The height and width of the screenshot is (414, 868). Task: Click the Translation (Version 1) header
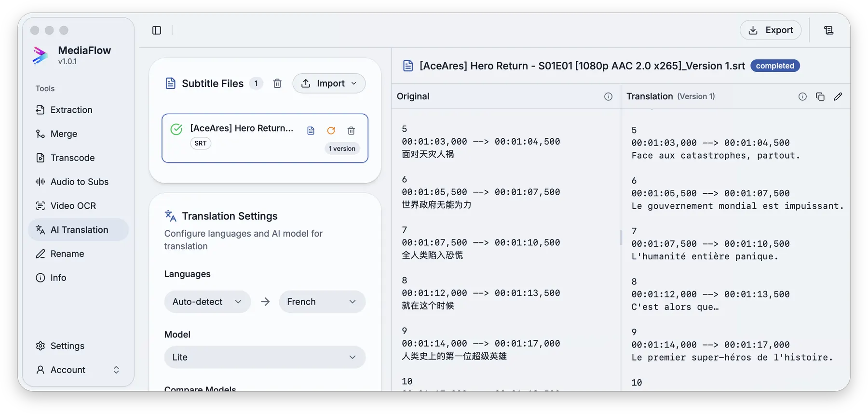670,96
